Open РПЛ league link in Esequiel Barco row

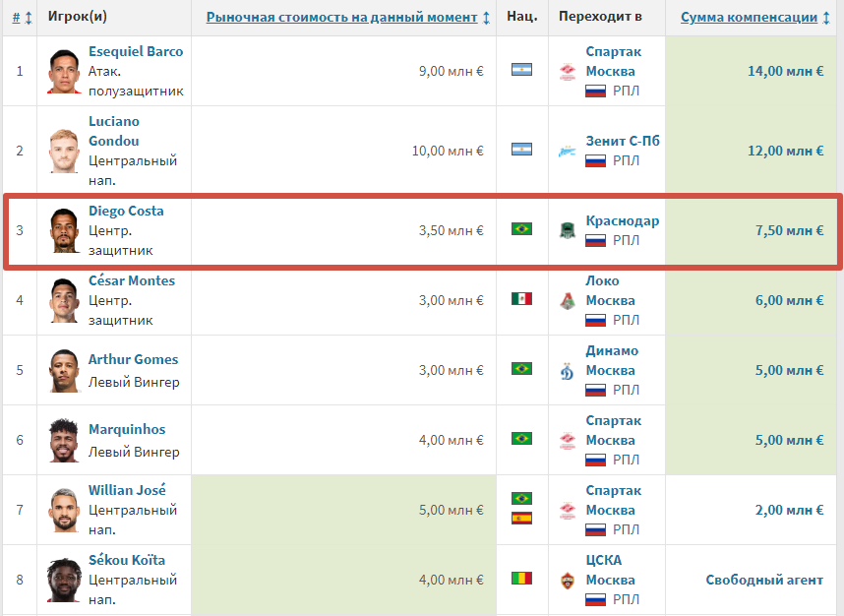pyautogui.click(x=626, y=91)
